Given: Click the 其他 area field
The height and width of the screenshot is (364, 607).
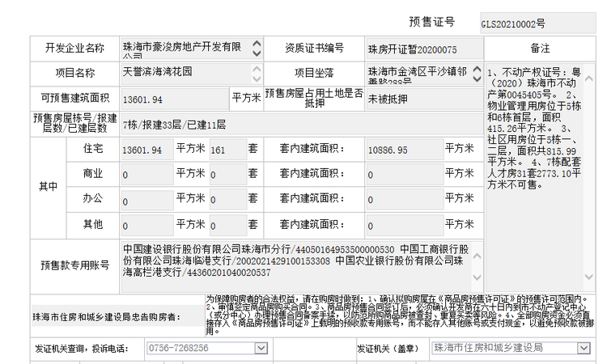Looking at the screenshot, I should pos(147,226).
